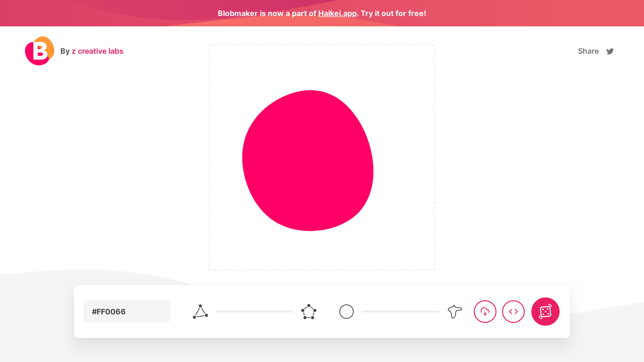
Task: Click the circle low-contrast icon
Action: (x=347, y=312)
